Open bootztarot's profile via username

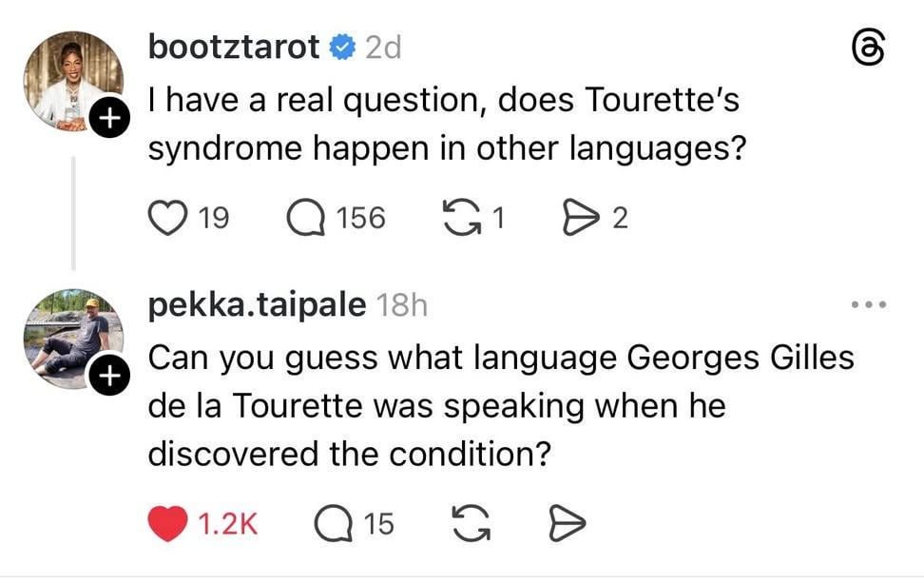(234, 48)
